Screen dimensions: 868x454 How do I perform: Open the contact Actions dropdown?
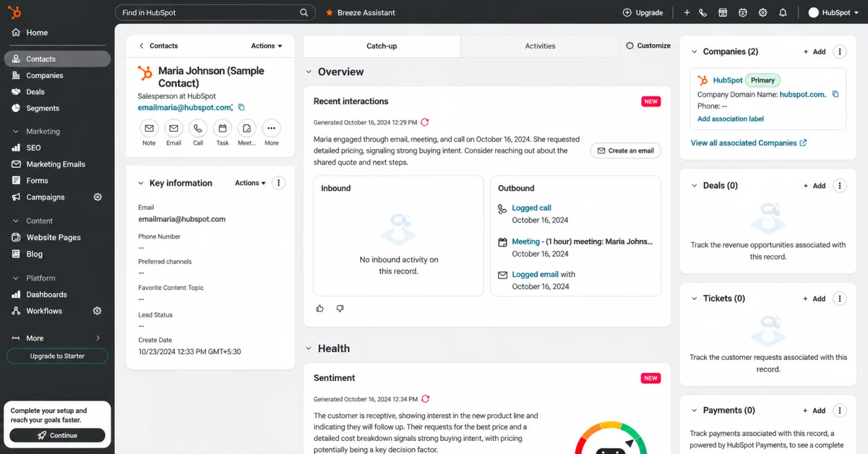[x=267, y=46]
